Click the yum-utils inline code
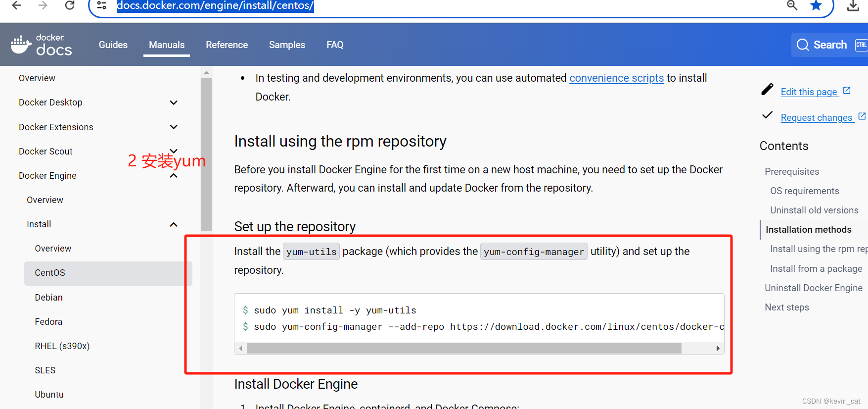This screenshot has width=868, height=409. [311, 252]
